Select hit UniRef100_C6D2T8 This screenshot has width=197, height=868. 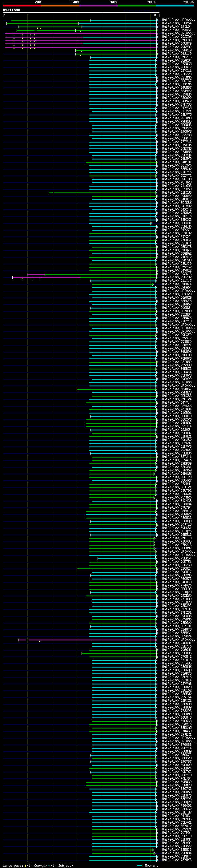pyautogui.click(x=176, y=247)
